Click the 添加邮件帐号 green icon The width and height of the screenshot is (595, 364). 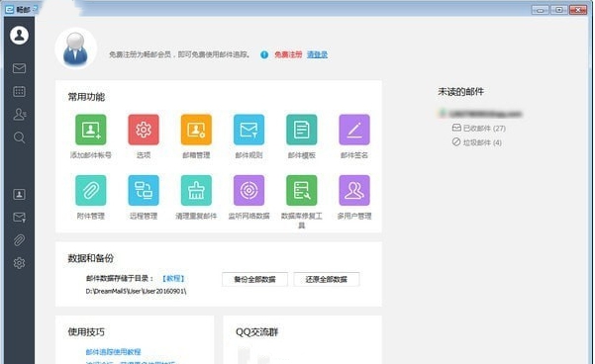91,130
